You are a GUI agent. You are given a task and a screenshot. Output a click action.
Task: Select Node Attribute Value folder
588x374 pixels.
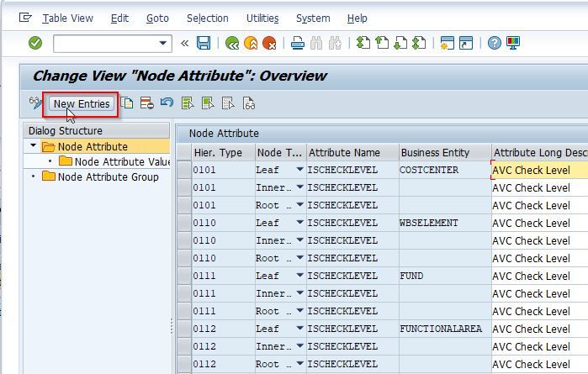[x=114, y=161]
